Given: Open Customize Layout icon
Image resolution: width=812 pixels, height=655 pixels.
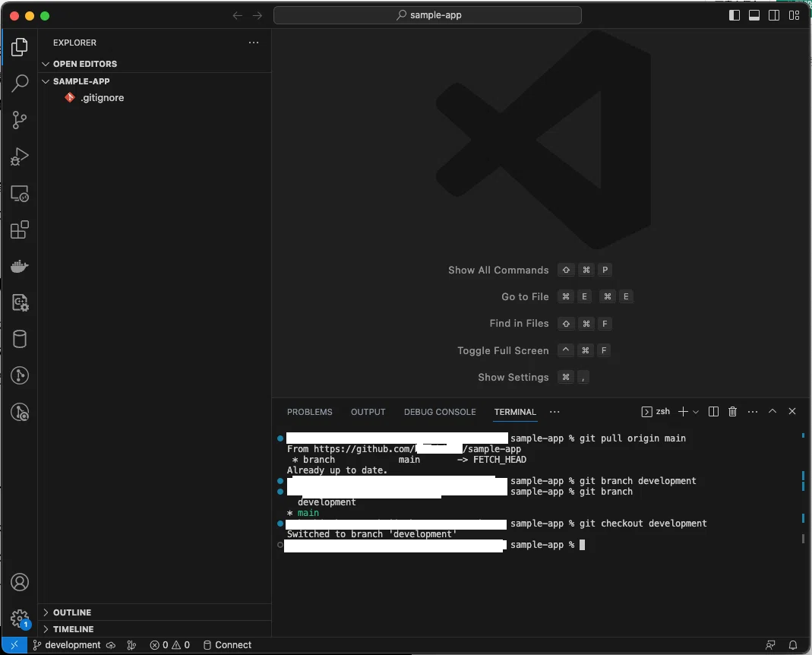Looking at the screenshot, I should (794, 15).
